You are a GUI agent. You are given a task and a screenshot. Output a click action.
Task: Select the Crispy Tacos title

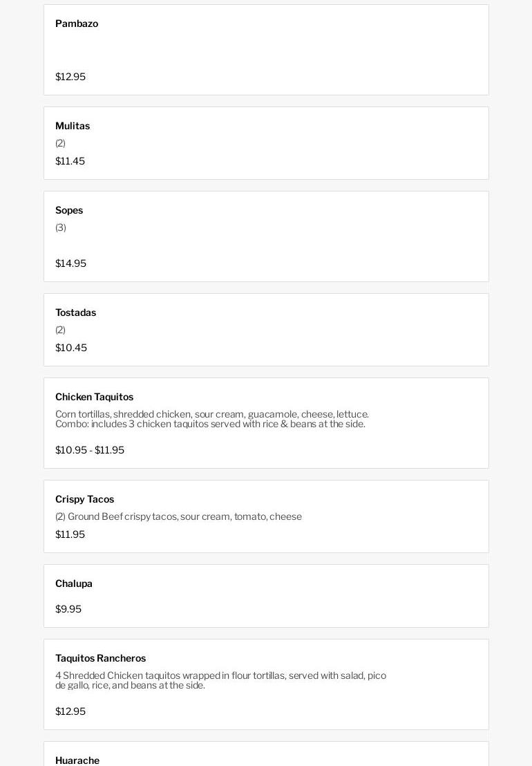click(x=85, y=499)
